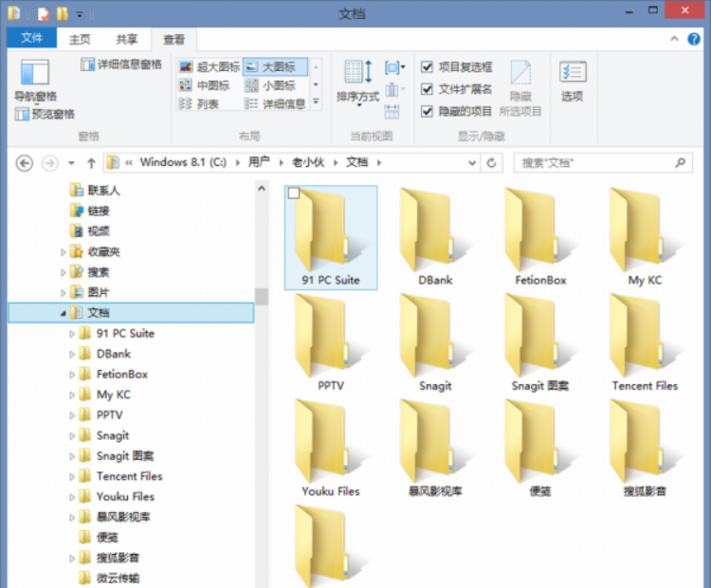The image size is (711, 588).
Task: Expand the 91 PC Suite tree node
Action: (x=72, y=334)
